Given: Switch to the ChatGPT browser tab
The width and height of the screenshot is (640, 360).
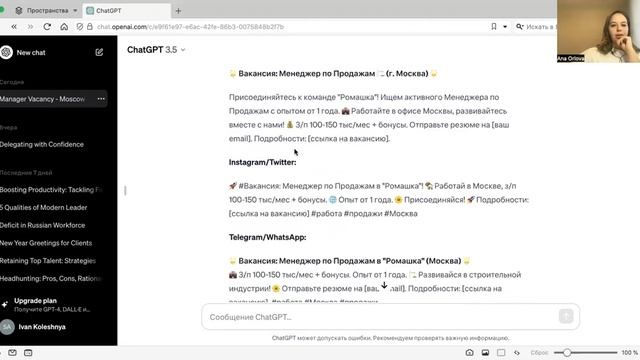Looking at the screenshot, I should click(x=127, y=11).
